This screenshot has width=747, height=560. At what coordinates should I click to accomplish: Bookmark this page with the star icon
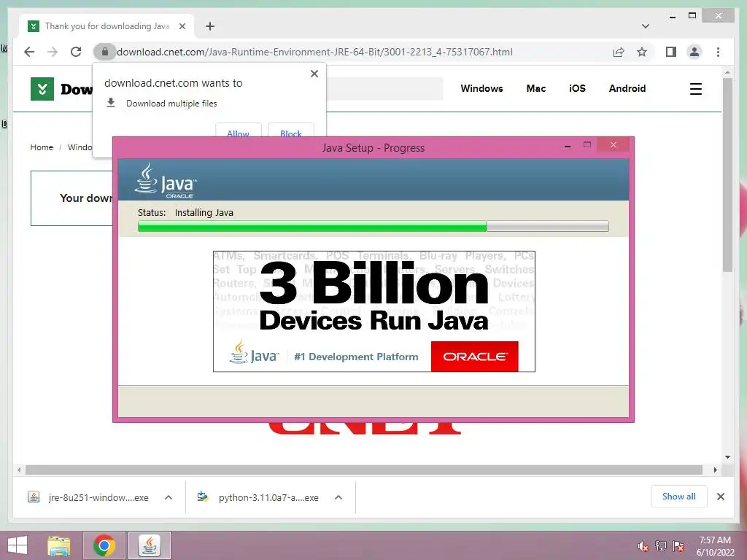(642, 52)
